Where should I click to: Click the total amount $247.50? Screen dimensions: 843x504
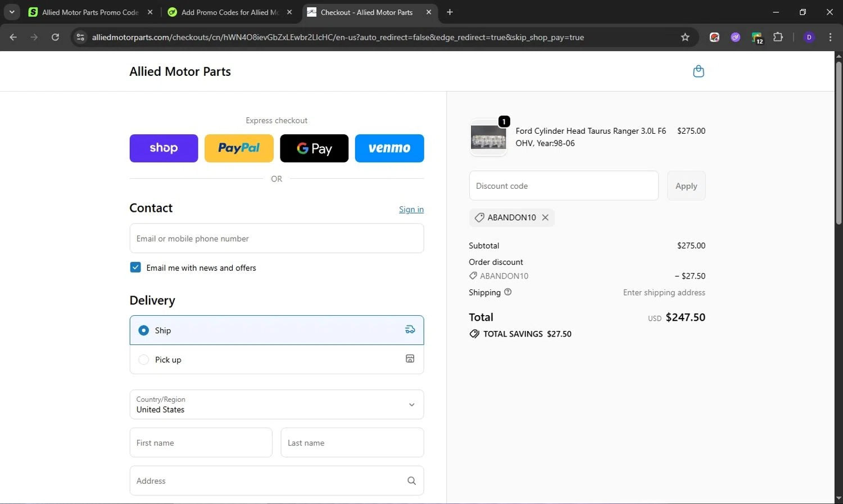point(685,317)
